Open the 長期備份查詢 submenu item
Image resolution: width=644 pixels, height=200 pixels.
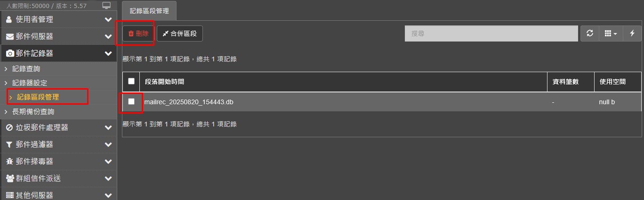pos(33,112)
